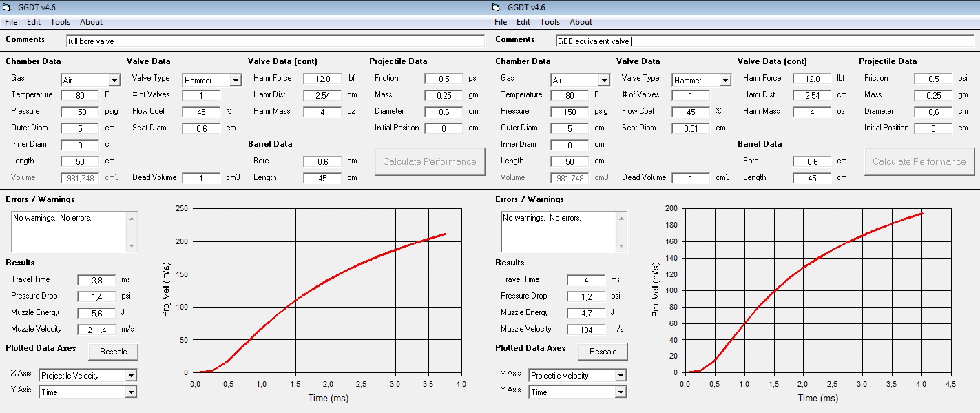Click the Hamr Force field in the GBB equivalent window
Viewport: 980px width, 413px height.
[812, 79]
